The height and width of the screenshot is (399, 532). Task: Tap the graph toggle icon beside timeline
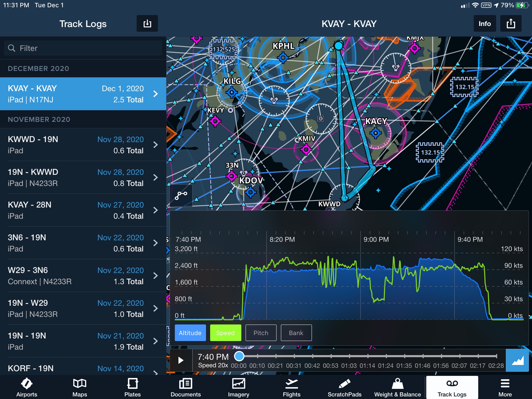click(x=517, y=360)
